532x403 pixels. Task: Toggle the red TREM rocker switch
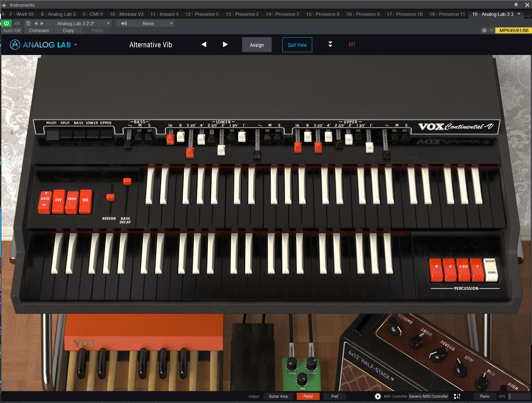click(72, 202)
